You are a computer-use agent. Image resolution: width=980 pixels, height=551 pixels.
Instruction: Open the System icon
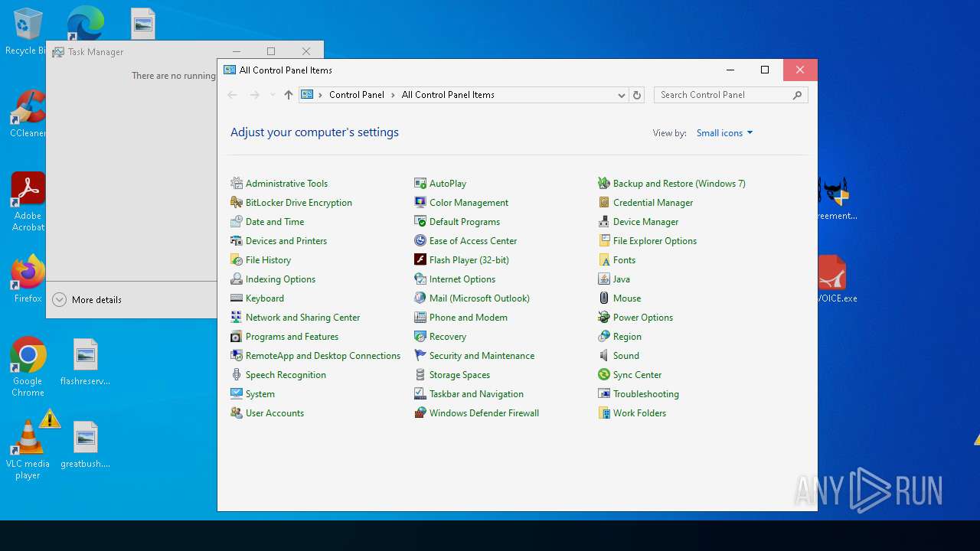coord(237,394)
